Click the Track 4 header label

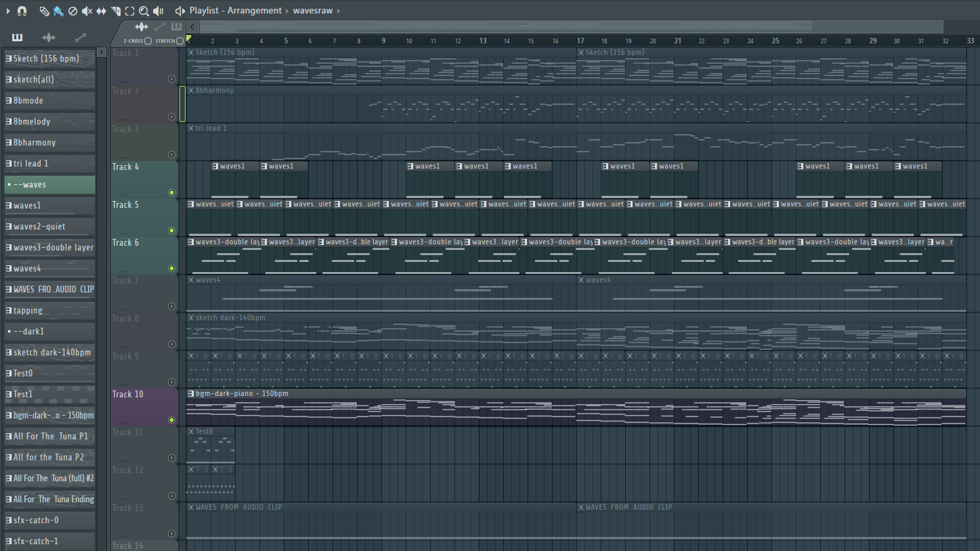tap(126, 167)
